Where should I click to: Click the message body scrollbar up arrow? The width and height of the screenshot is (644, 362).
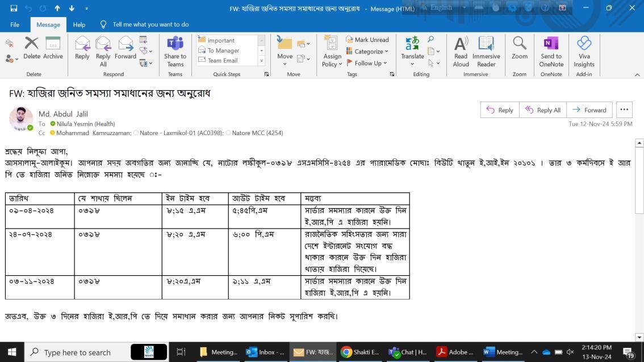pos(639,143)
